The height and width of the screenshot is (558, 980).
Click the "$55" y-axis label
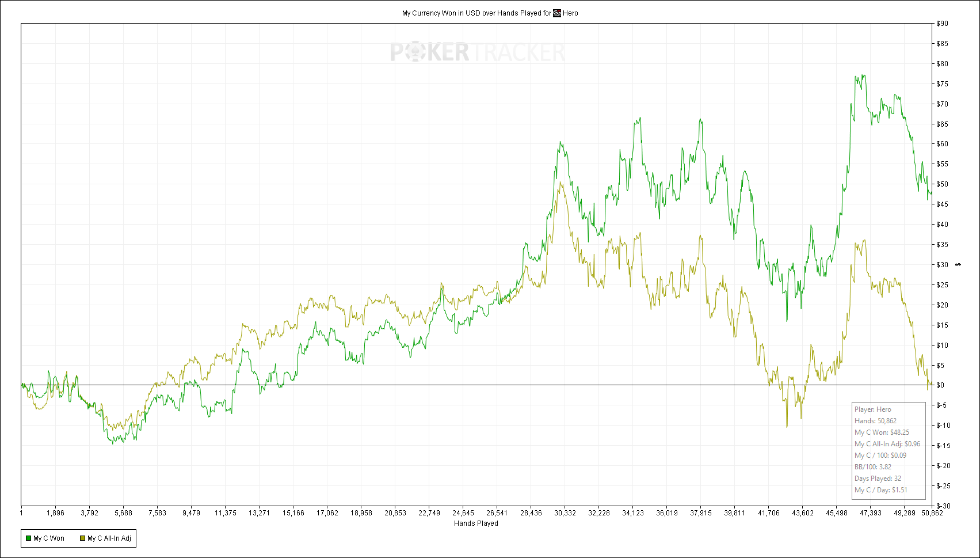(942, 164)
